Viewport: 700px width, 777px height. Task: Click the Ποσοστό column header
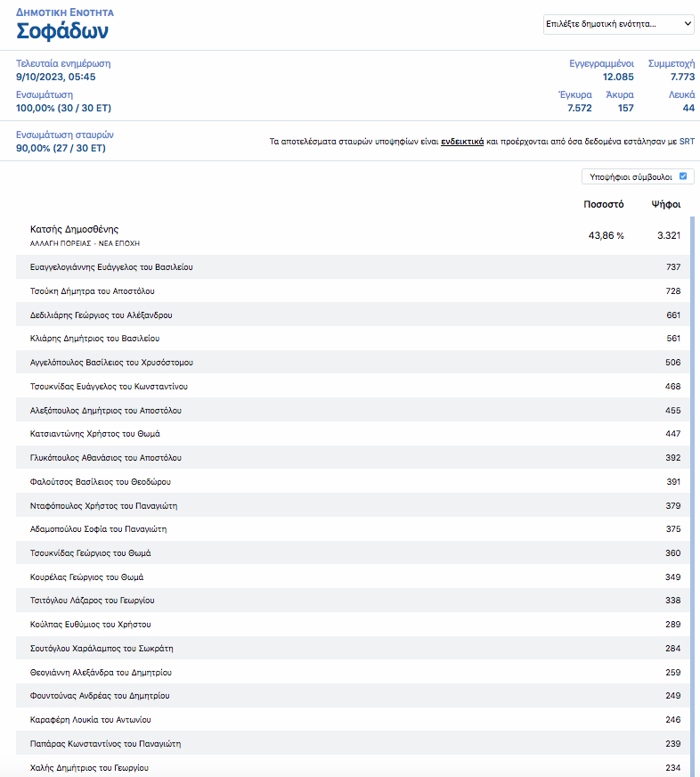(603, 204)
